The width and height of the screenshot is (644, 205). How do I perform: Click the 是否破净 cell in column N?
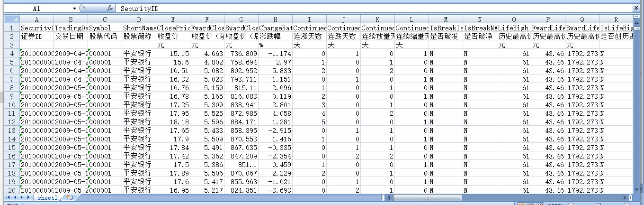point(480,37)
